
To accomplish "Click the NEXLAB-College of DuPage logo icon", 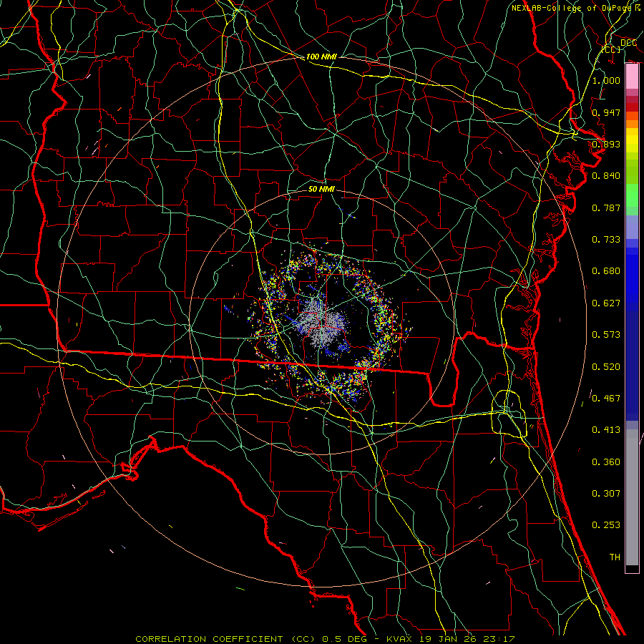I will click(637, 8).
